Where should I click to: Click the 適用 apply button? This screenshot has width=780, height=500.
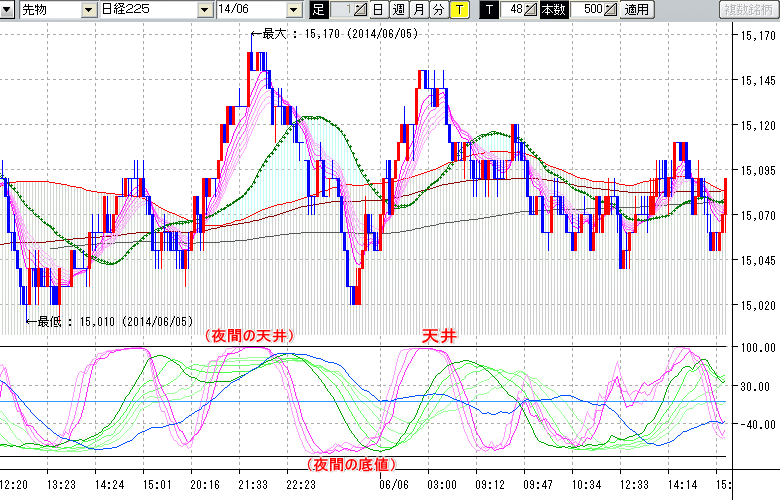coord(636,10)
